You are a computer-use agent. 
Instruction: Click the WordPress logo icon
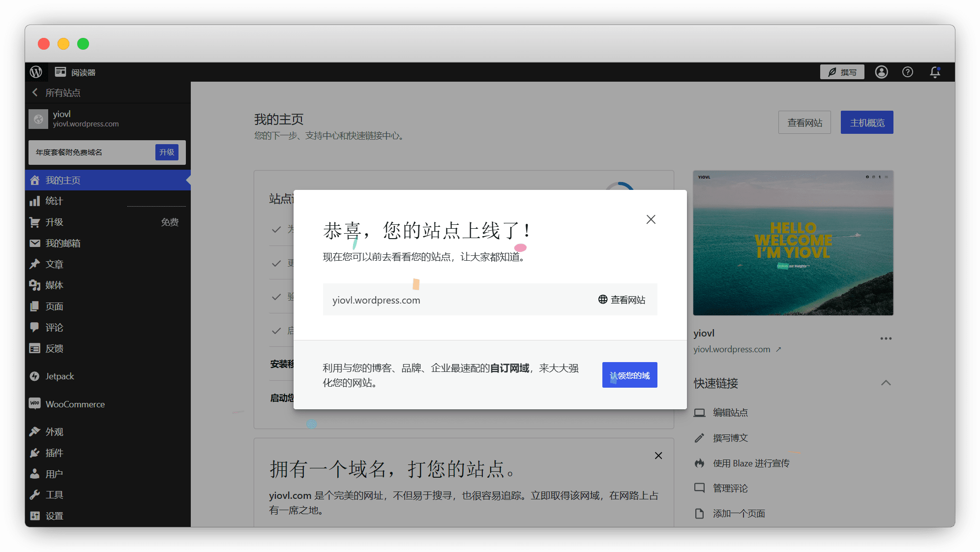click(36, 72)
